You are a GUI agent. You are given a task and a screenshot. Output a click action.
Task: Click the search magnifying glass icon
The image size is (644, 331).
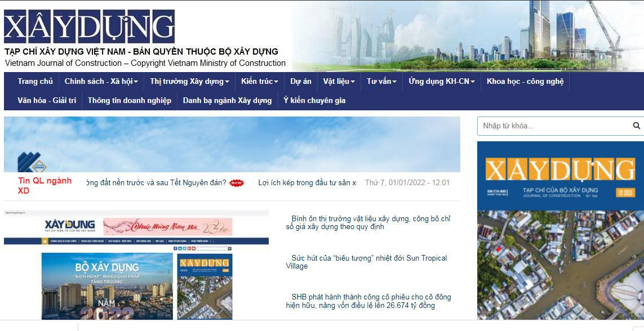[x=637, y=126]
